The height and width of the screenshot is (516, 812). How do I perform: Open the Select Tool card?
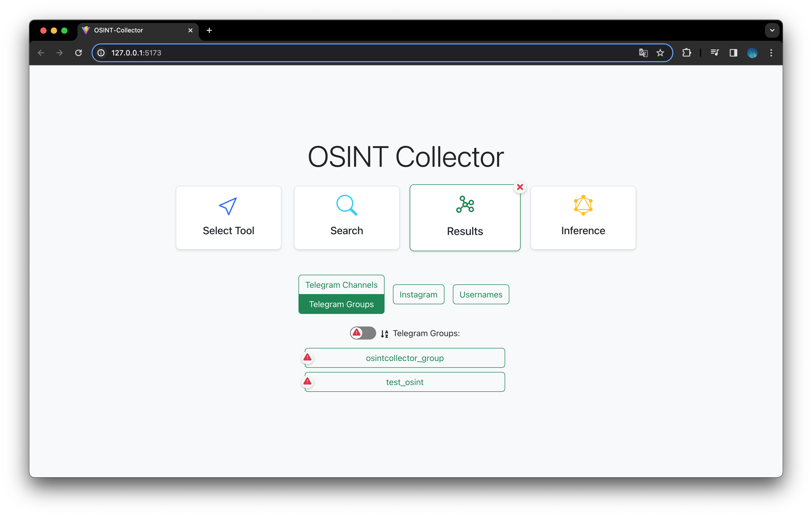coord(228,218)
